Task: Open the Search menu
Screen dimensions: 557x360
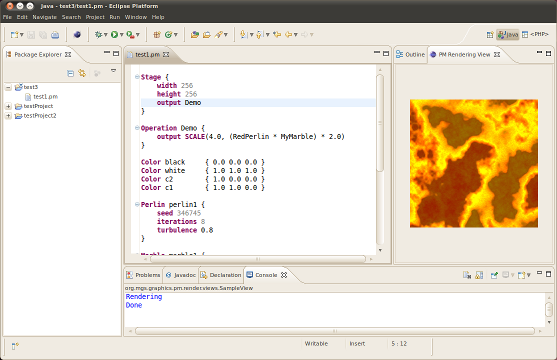Action: [71, 17]
